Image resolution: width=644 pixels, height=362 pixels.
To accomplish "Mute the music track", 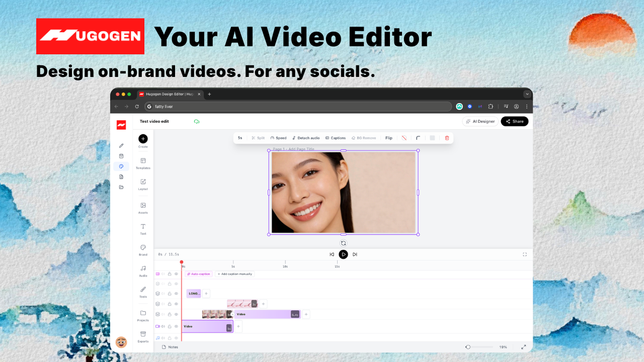I will pyautogui.click(x=163, y=338).
